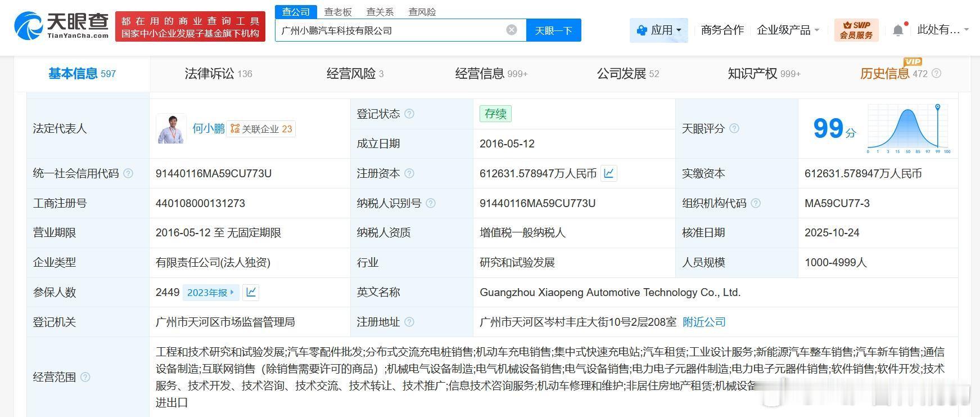Open registered capital trend chart icon

(x=609, y=173)
